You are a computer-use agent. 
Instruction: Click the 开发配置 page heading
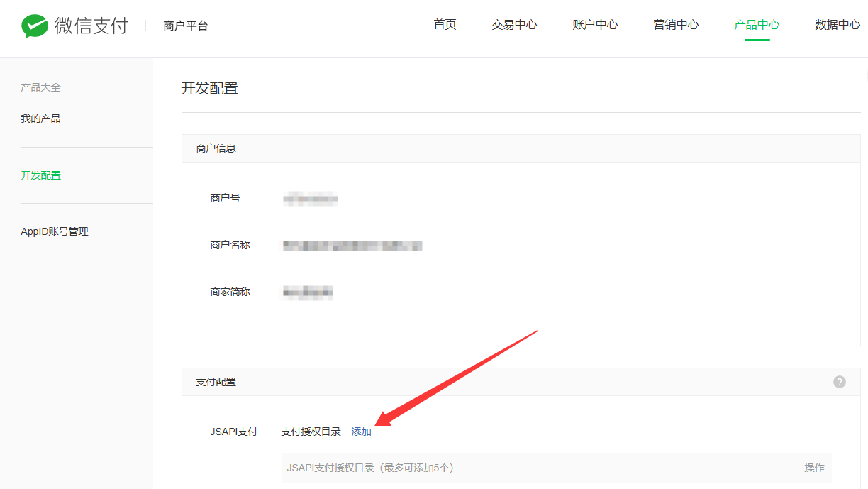tap(210, 88)
